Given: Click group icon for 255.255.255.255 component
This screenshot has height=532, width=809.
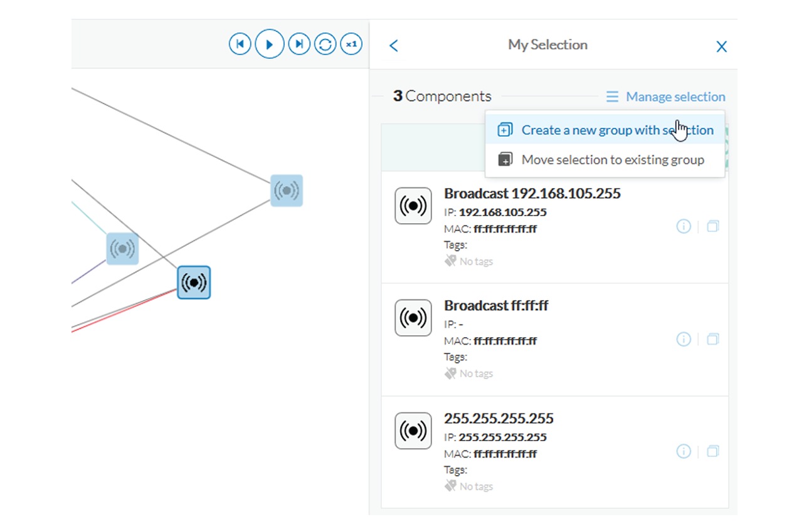Looking at the screenshot, I should click(x=712, y=452).
